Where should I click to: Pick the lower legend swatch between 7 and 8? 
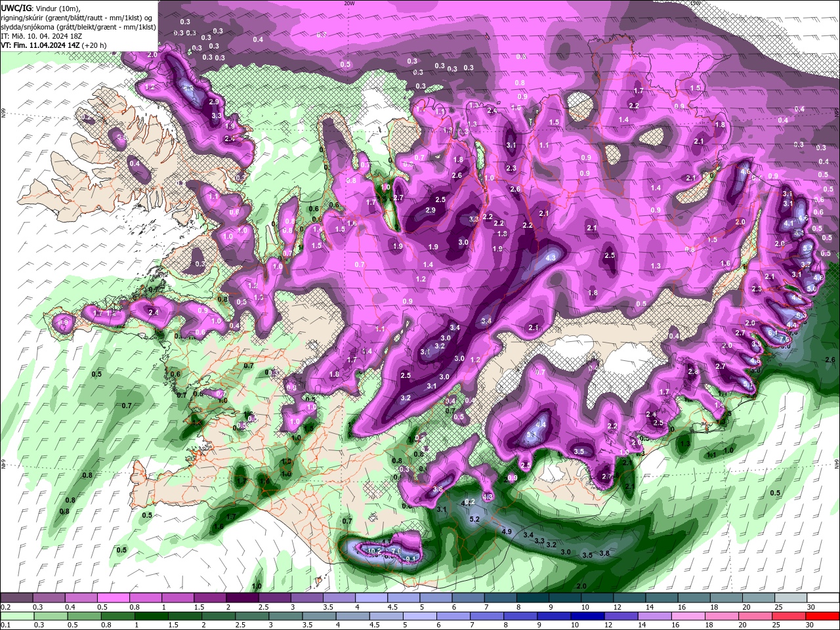click(x=487, y=616)
